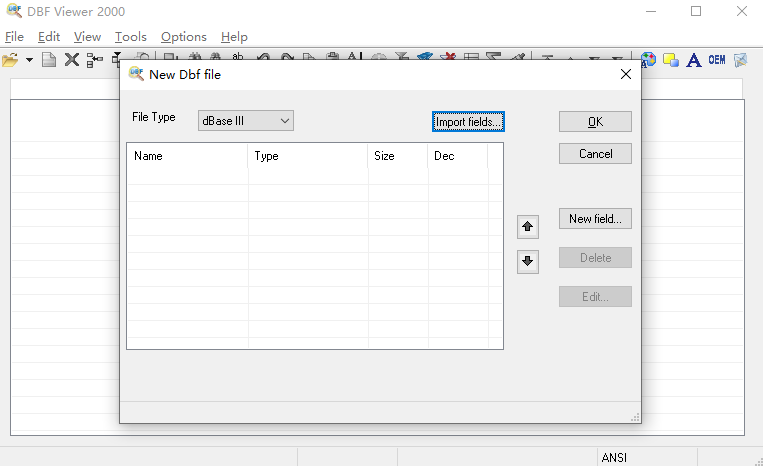763x466 pixels.
Task: Click the blue letter A font icon
Action: click(x=693, y=60)
